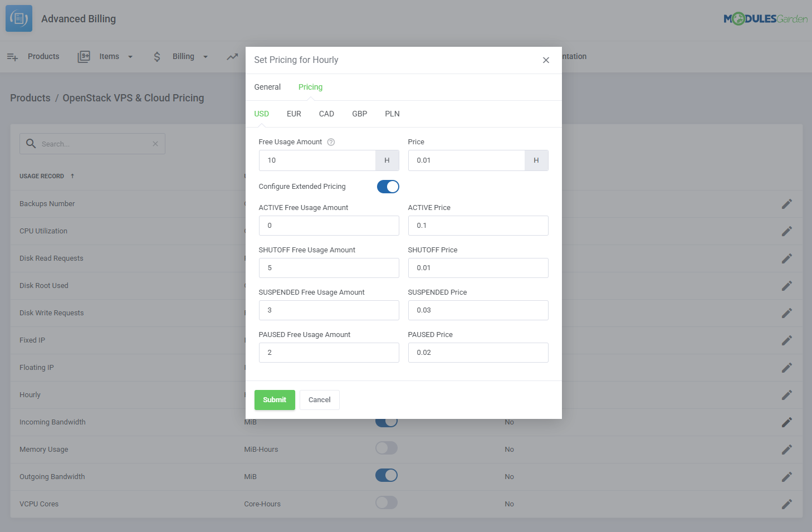This screenshot has height=532, width=812.
Task: Disable Configure Extended Pricing toggle
Action: pos(388,187)
